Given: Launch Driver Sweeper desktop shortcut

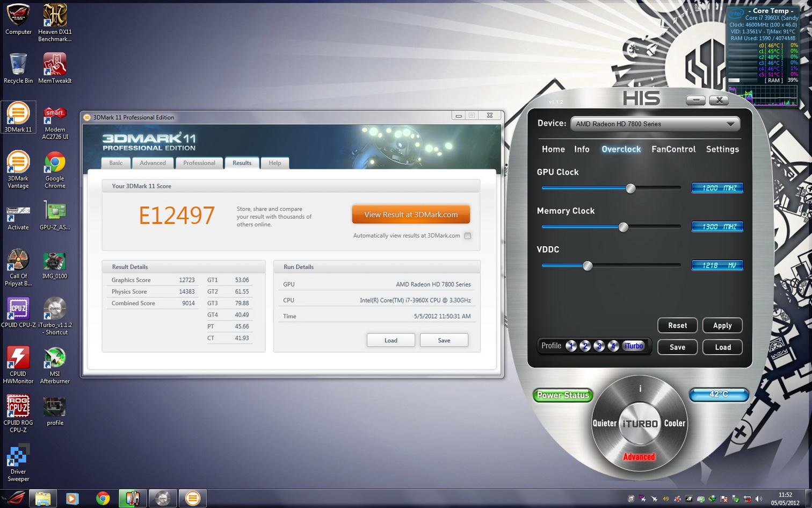Looking at the screenshot, I should pyautogui.click(x=18, y=463).
